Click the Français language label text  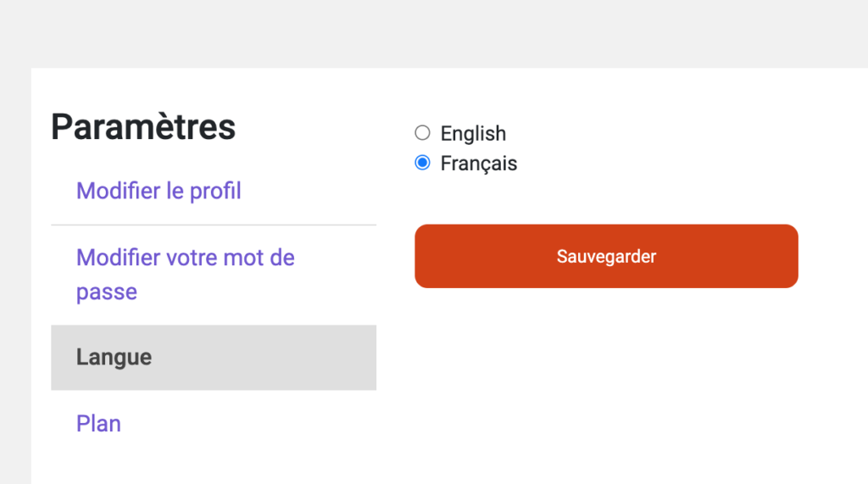tap(478, 163)
